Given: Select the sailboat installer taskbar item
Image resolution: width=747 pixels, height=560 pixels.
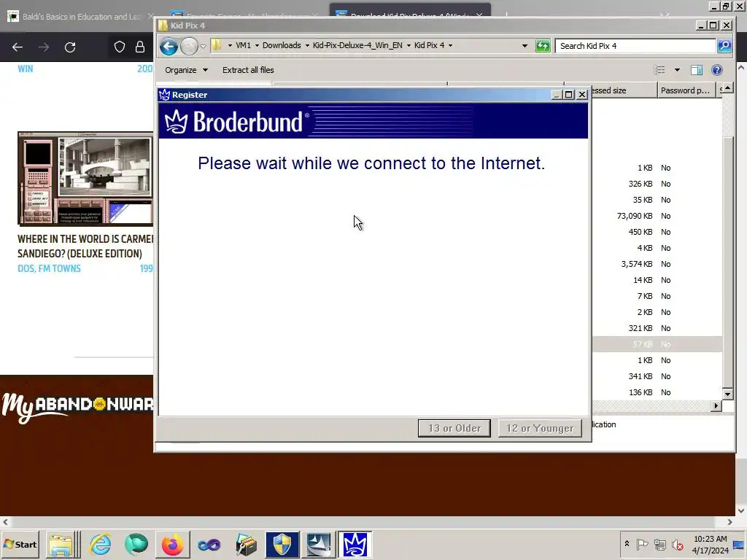Looking at the screenshot, I should 318,544.
